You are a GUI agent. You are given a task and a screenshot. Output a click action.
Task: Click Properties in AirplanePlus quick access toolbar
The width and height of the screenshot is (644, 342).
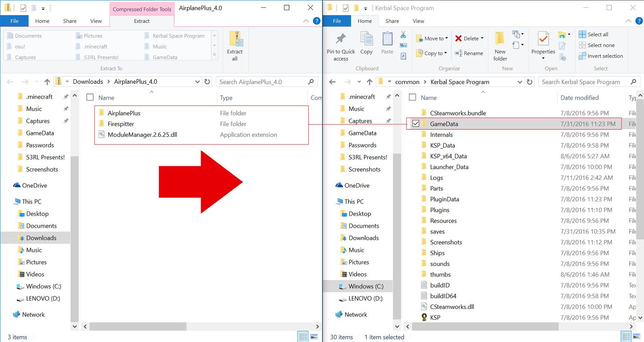[x=23, y=8]
